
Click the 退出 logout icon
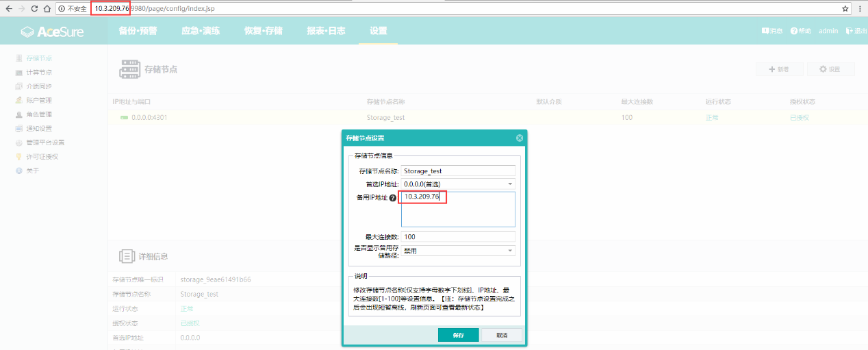point(850,31)
